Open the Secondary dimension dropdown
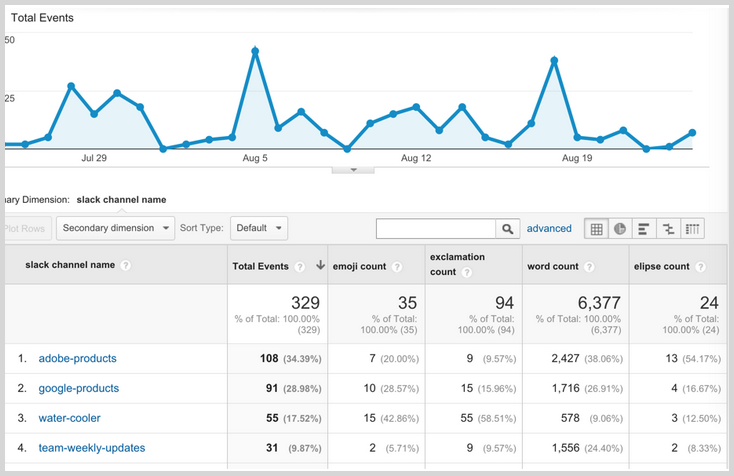The width and height of the screenshot is (734, 476). click(115, 228)
